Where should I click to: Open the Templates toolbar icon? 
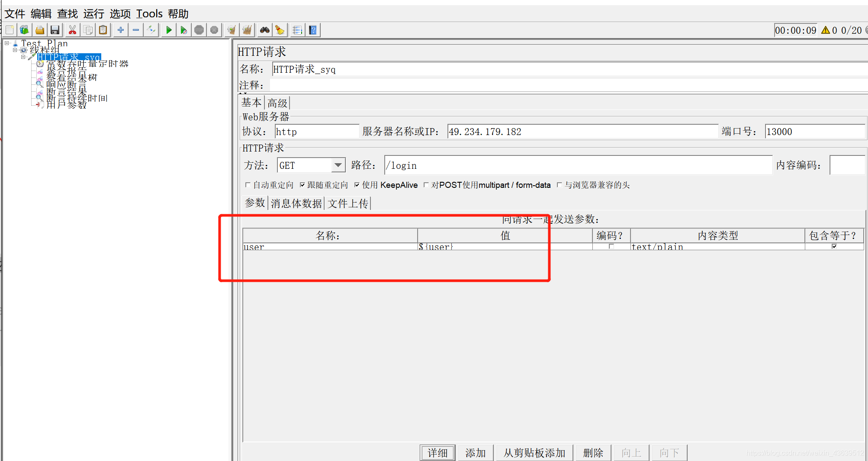pyautogui.click(x=24, y=30)
